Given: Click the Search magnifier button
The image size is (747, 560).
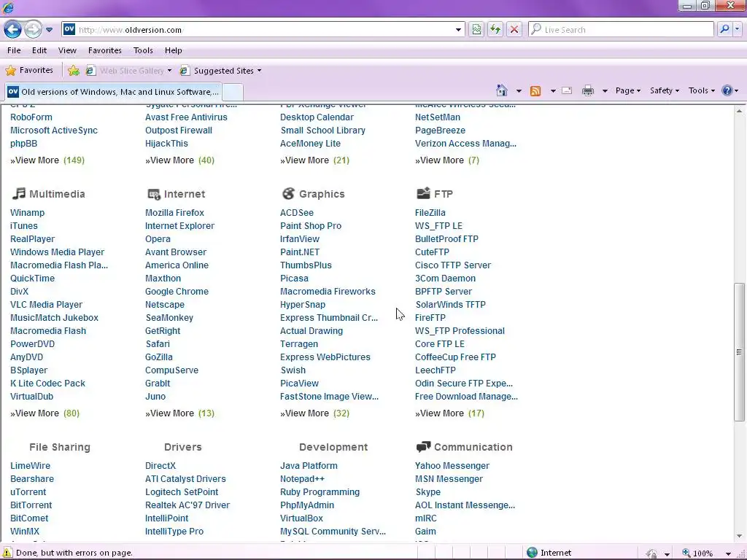Looking at the screenshot, I should pos(724,29).
